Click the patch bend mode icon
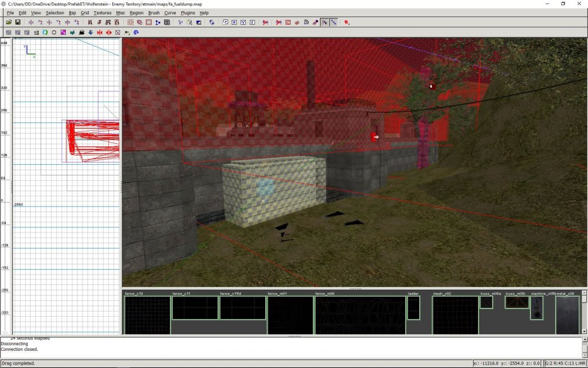This screenshot has width=588, height=368. [x=306, y=22]
